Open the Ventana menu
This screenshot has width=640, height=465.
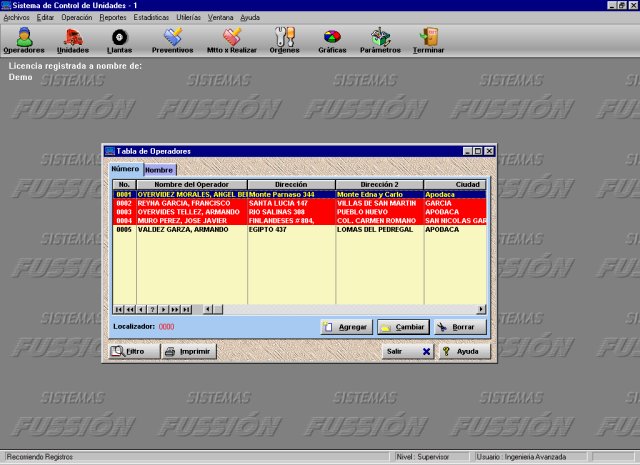pos(220,18)
